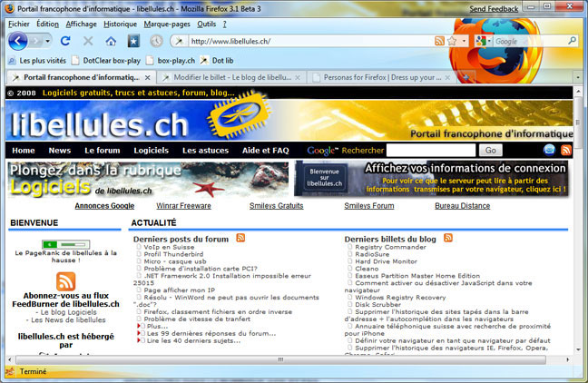Open the Marque-pages menu

(x=167, y=24)
